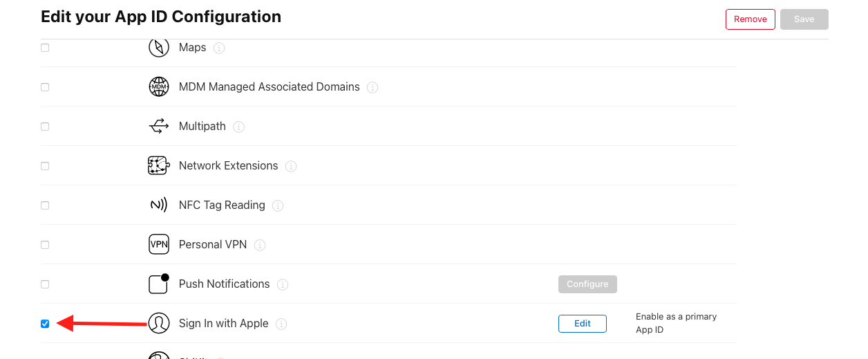Open the info tooltip next to Maps

(x=219, y=48)
